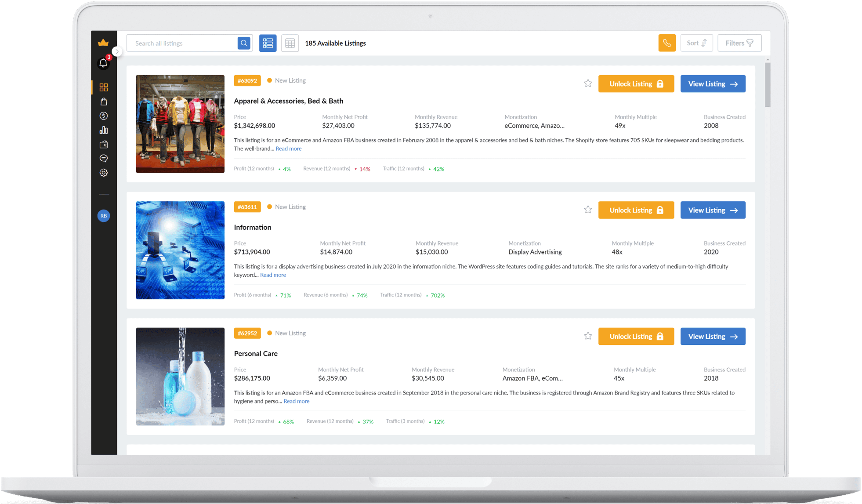Open the shopping bag sidebar icon
The height and width of the screenshot is (504, 862).
tap(104, 102)
